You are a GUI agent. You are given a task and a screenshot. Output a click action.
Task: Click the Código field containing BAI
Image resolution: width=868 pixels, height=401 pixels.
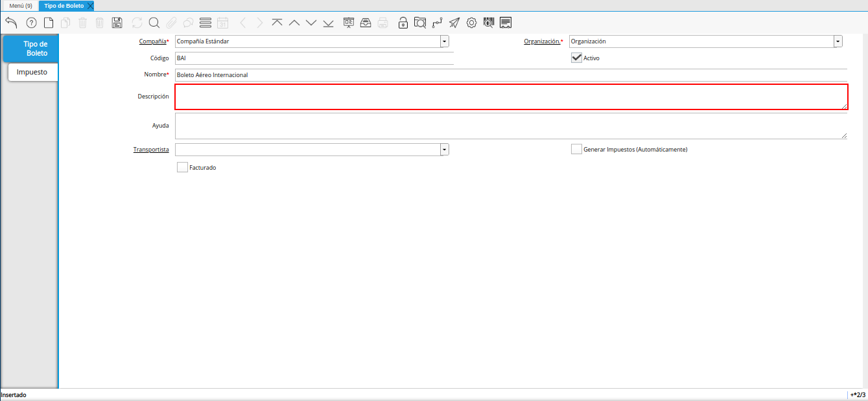click(314, 58)
